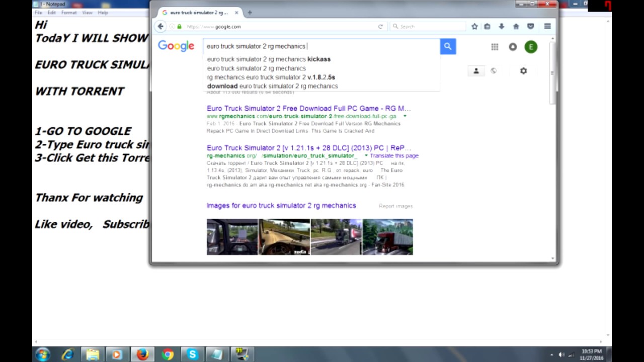Choose suggestion ending with v.1.8.2.5s
Screen dimensions: 644x362
point(271,77)
